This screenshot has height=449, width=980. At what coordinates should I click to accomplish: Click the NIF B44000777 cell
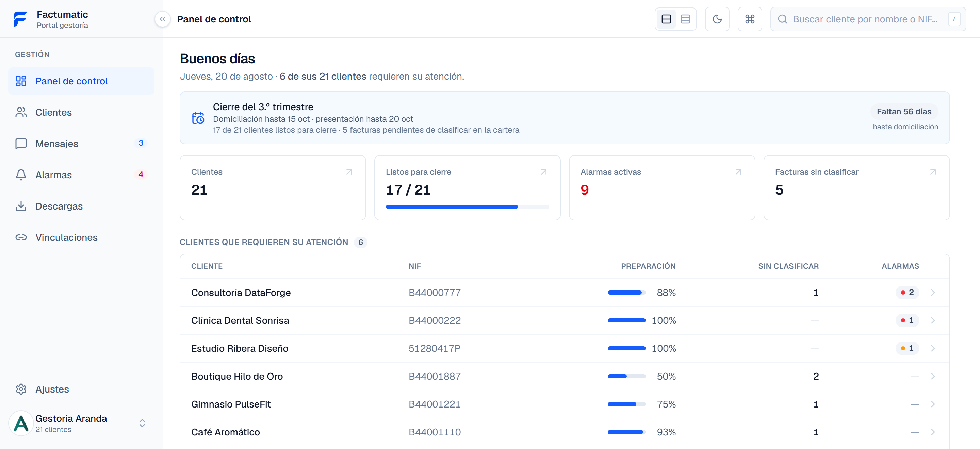(x=435, y=293)
